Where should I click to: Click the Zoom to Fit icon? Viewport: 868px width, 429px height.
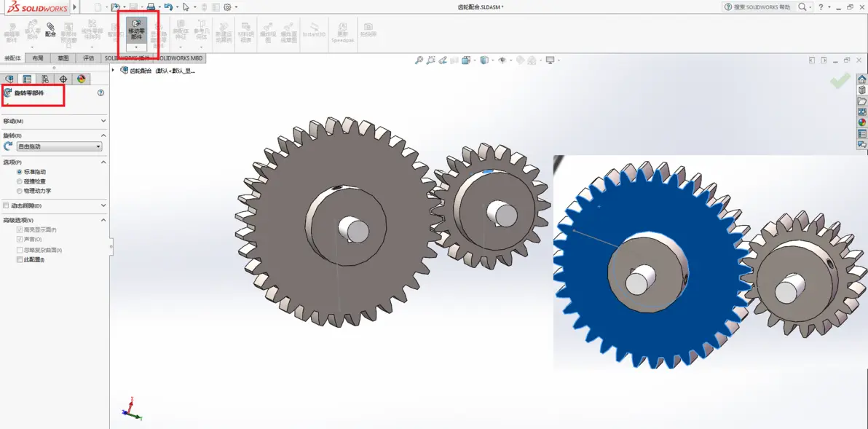tap(419, 60)
